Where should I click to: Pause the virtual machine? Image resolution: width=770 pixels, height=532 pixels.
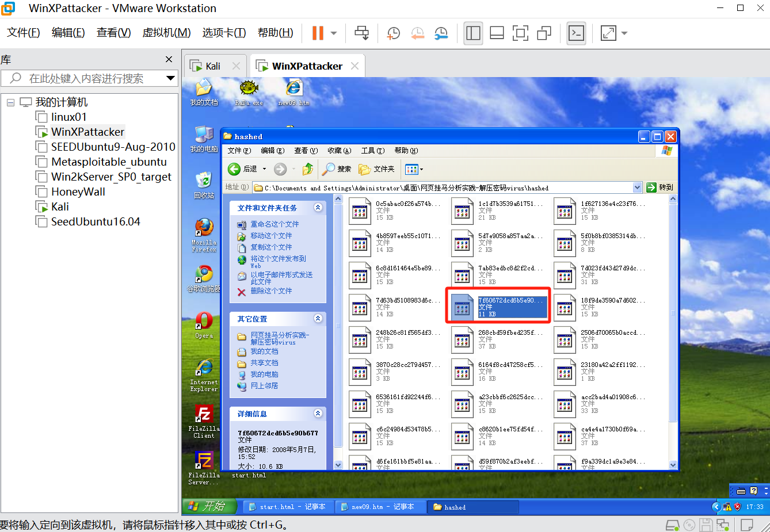tap(318, 33)
